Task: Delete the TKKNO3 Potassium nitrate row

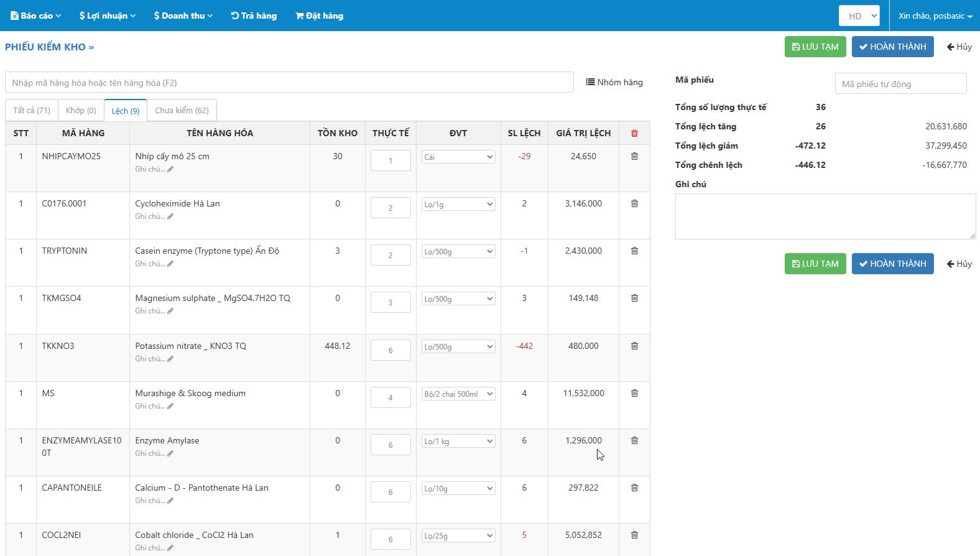Action: point(634,346)
